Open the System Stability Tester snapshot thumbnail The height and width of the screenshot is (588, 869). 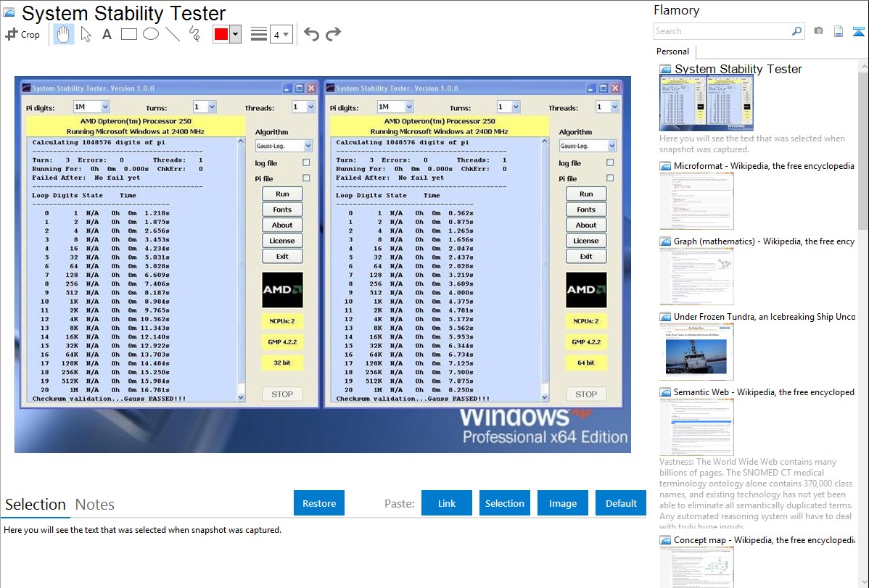(706, 103)
